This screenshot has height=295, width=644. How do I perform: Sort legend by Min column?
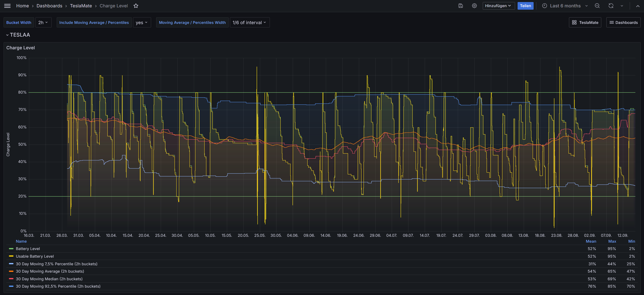click(632, 241)
